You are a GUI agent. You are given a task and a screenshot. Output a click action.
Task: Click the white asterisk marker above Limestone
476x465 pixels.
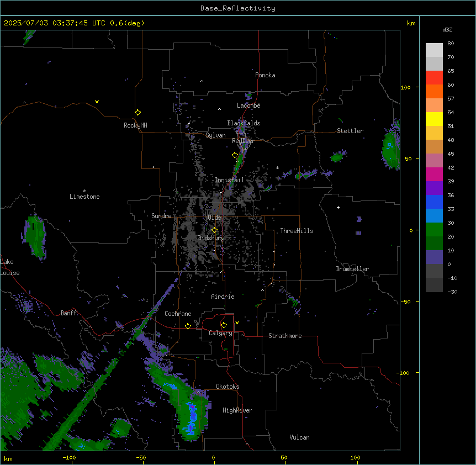click(x=84, y=191)
